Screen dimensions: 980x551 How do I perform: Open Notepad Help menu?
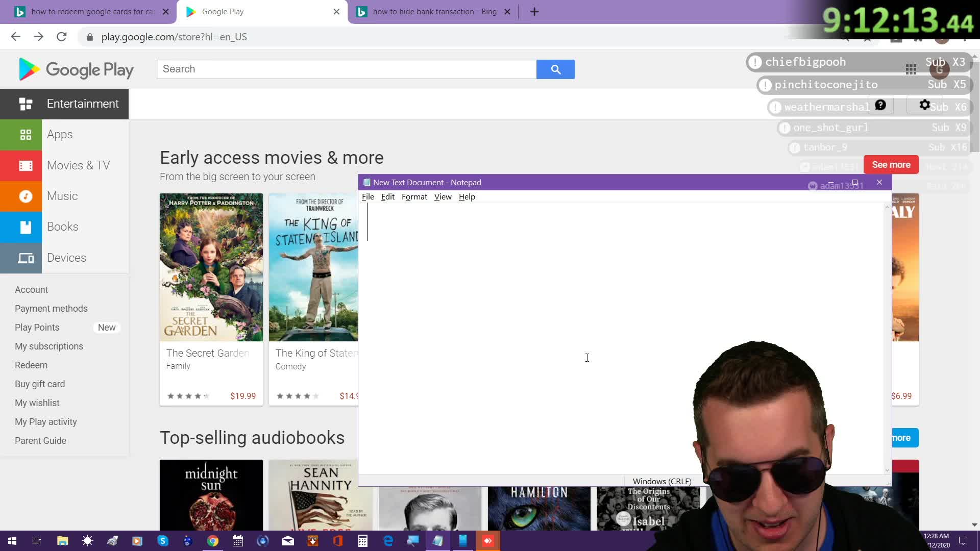467,197
